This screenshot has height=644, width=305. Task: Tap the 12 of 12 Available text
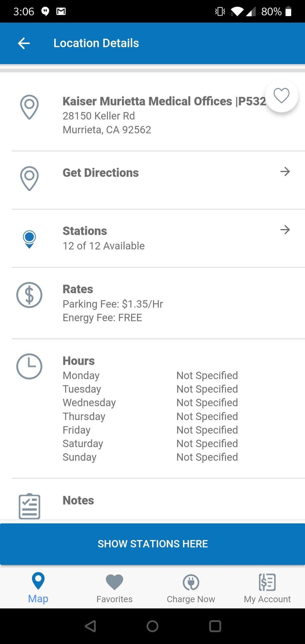(x=103, y=246)
